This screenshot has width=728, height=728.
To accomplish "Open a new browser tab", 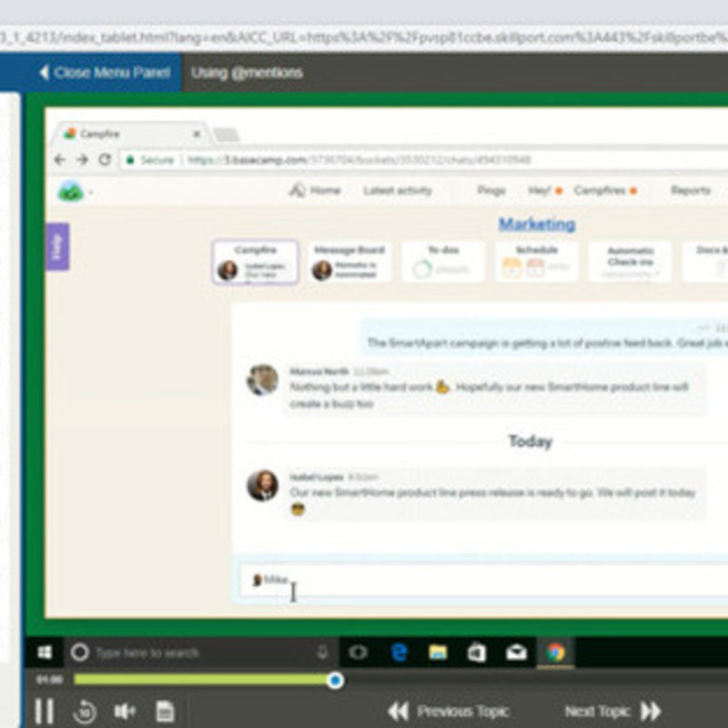I will [226, 135].
